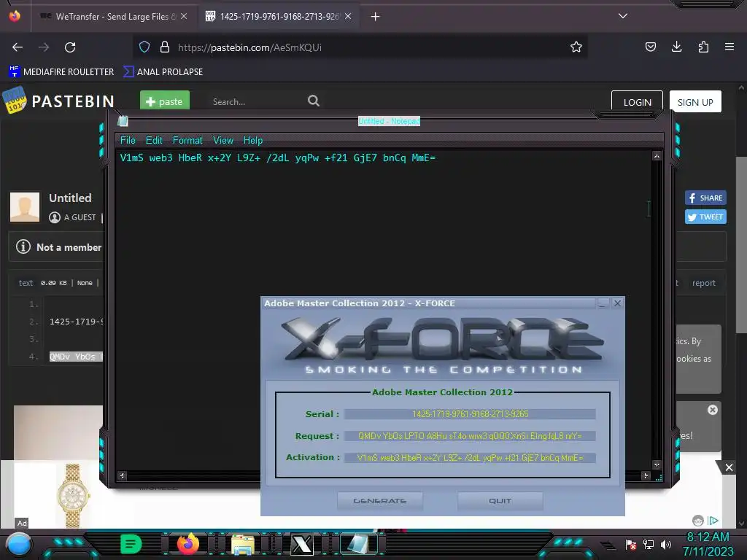Screen dimensions: 747x560
Task: Open Notepad File menu
Action: (128, 141)
